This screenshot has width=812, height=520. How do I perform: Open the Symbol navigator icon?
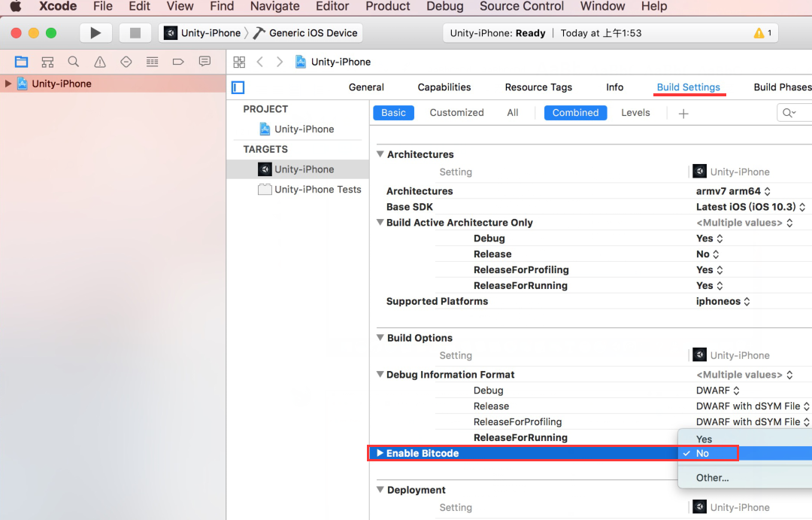[x=47, y=62]
